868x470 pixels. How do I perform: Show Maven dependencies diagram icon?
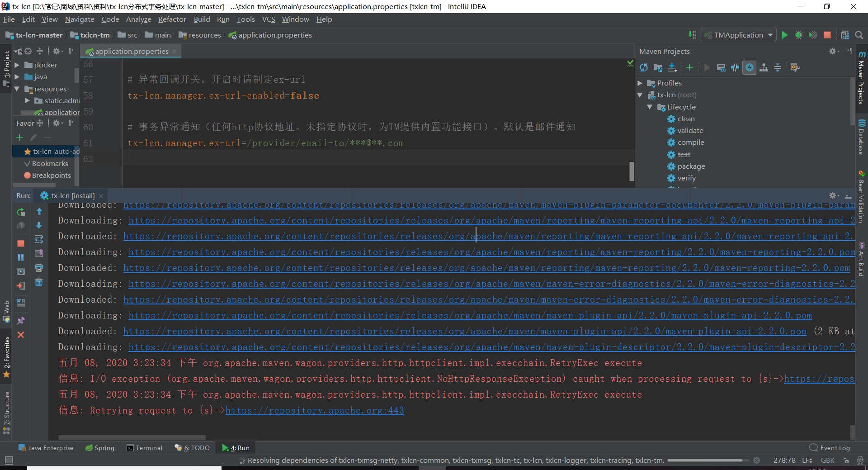764,68
